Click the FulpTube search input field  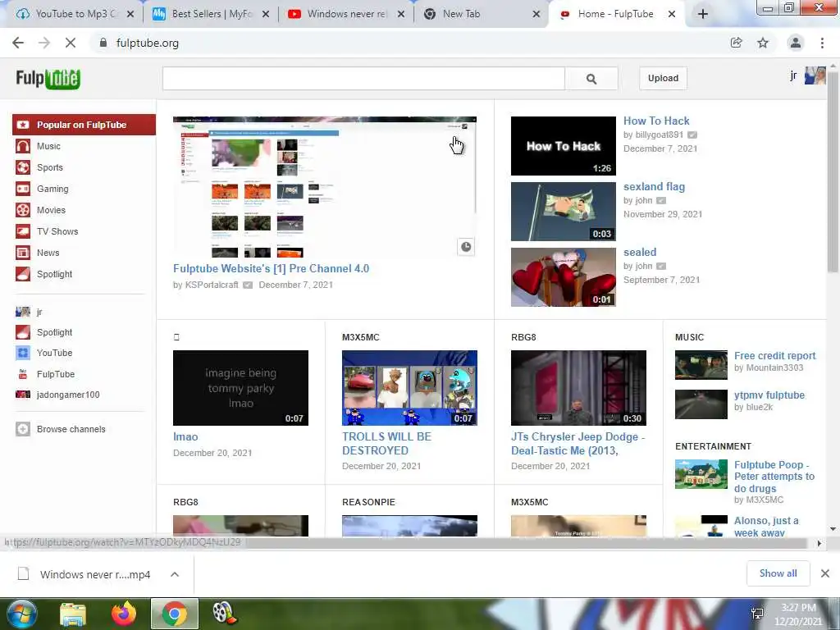pyautogui.click(x=363, y=79)
